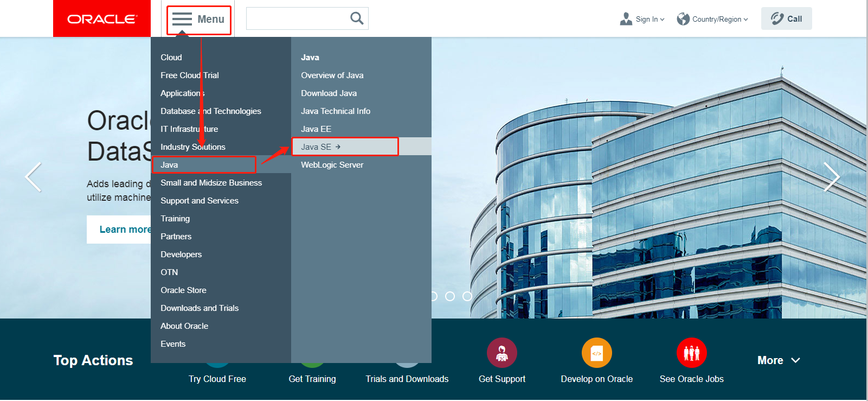Click the Oracle logo
This screenshot has width=868, height=401.
(x=102, y=18)
